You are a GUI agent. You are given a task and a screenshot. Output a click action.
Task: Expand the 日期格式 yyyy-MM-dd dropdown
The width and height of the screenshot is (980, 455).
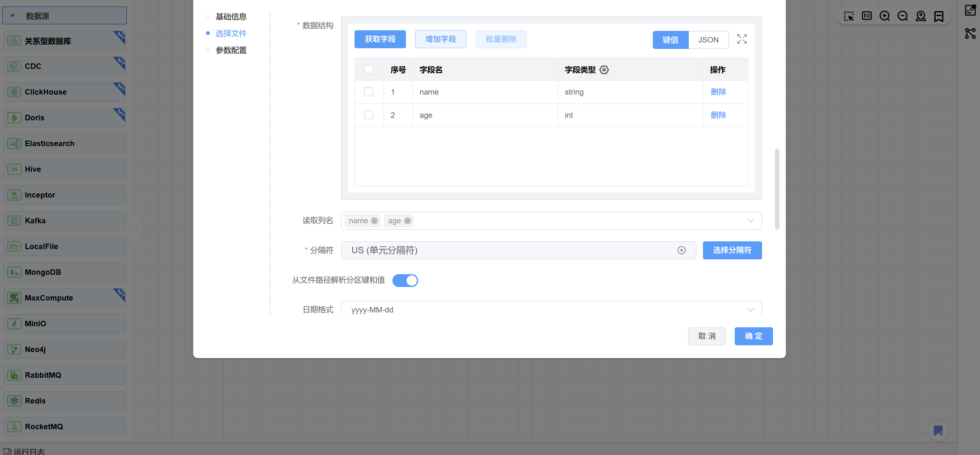(x=750, y=309)
